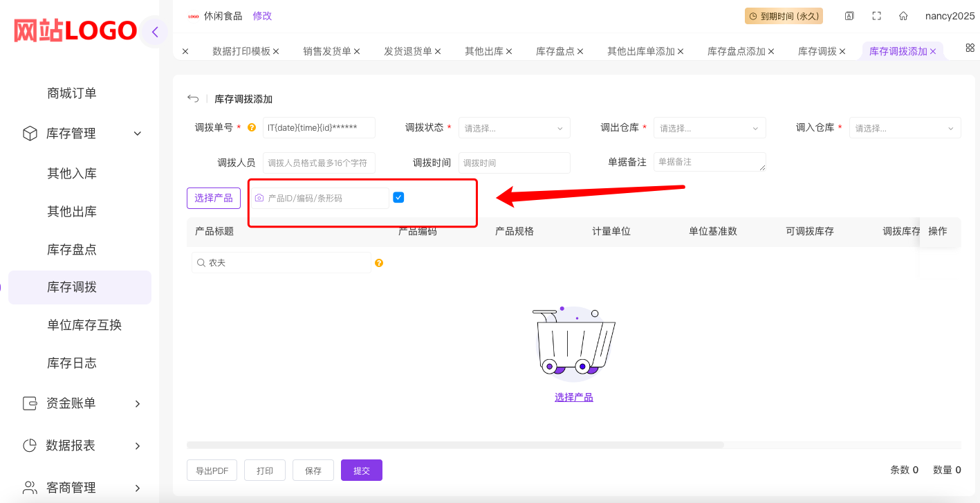Viewport: 980px width, 503px height.
Task: Close the 发货退货单 tab
Action: [x=438, y=51]
